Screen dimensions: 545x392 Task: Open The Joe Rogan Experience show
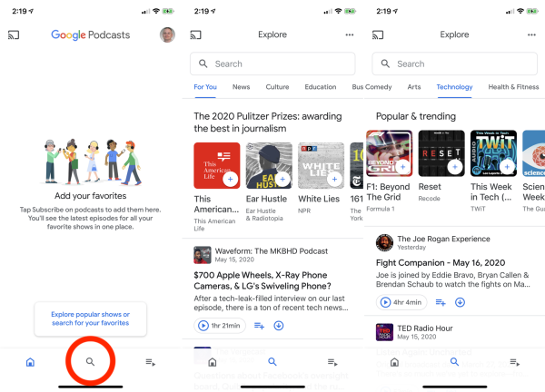click(443, 239)
